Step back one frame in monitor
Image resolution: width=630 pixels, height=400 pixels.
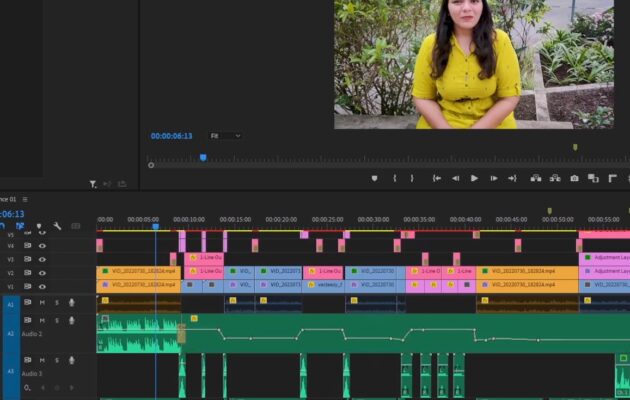pos(455,178)
